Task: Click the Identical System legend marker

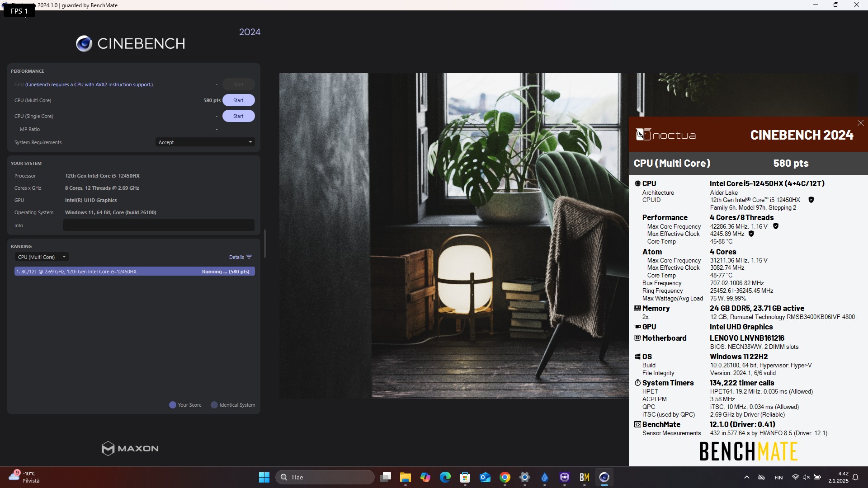Action: [x=214, y=405]
